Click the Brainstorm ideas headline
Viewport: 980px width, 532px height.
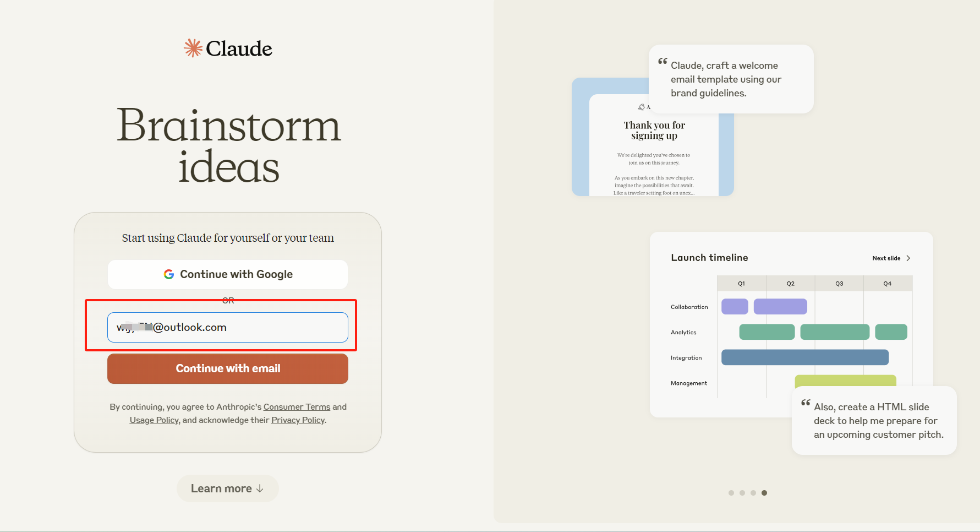coord(228,146)
